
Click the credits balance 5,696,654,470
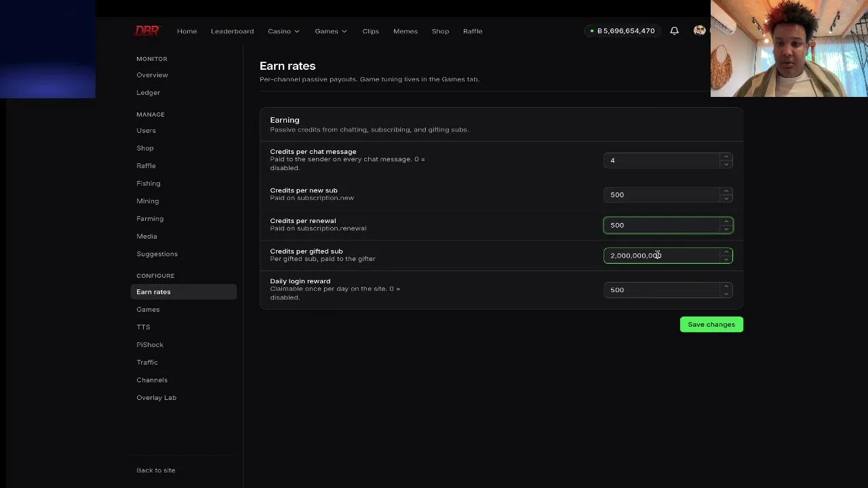pos(622,30)
